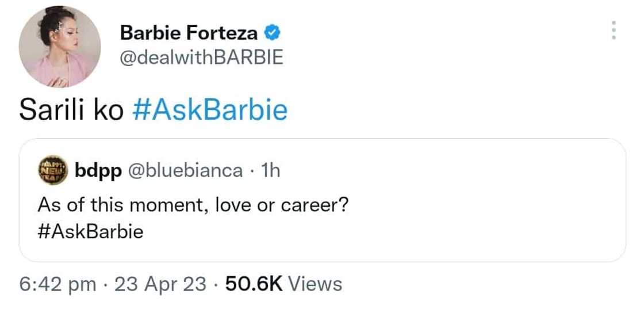Click the bdpp Happy New Year avatar

(x=53, y=170)
